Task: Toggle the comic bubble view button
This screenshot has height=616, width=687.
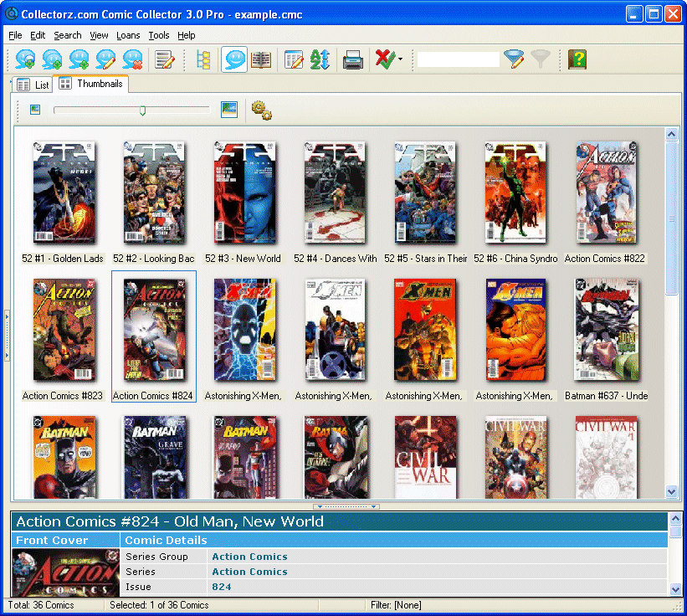Action: tap(234, 59)
